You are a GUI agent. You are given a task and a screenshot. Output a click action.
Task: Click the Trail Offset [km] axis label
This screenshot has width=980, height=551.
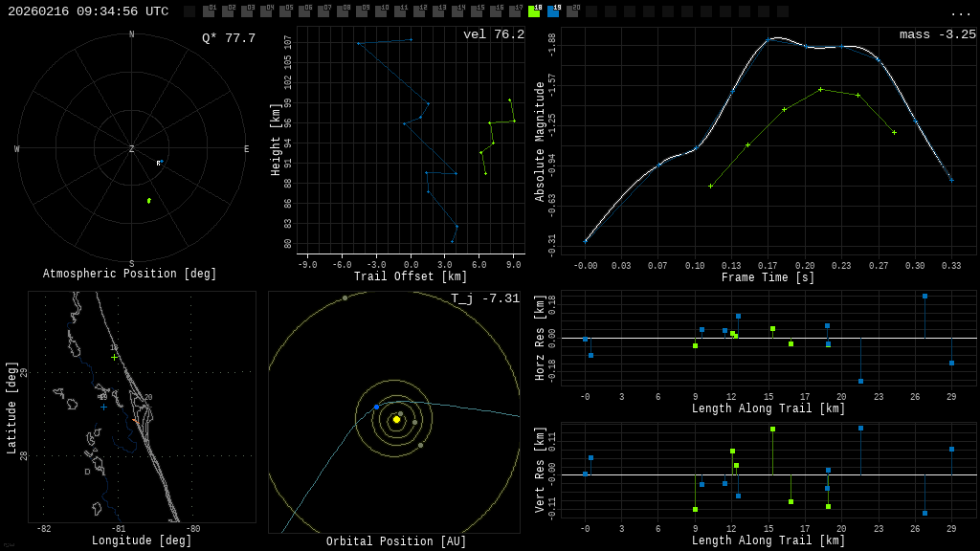tap(411, 276)
